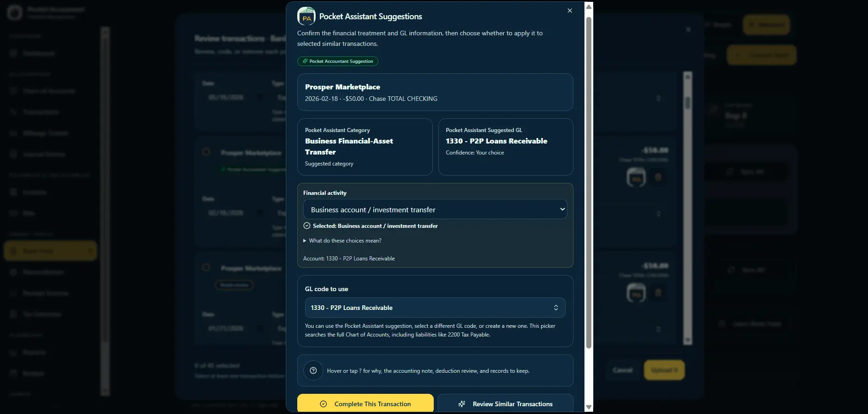The width and height of the screenshot is (868, 414).
Task: Click the Pocket Assistant Category card
Action: tap(365, 147)
